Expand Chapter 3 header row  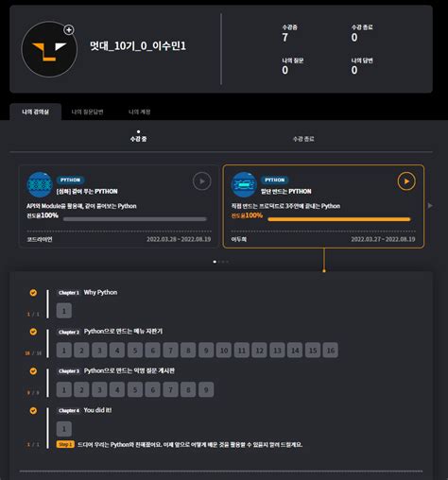click(x=116, y=371)
